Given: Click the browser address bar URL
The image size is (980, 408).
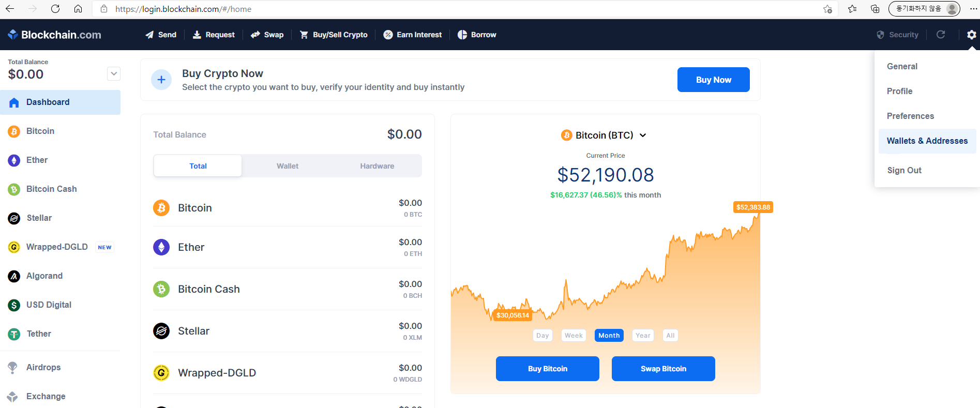Looking at the screenshot, I should [x=184, y=9].
